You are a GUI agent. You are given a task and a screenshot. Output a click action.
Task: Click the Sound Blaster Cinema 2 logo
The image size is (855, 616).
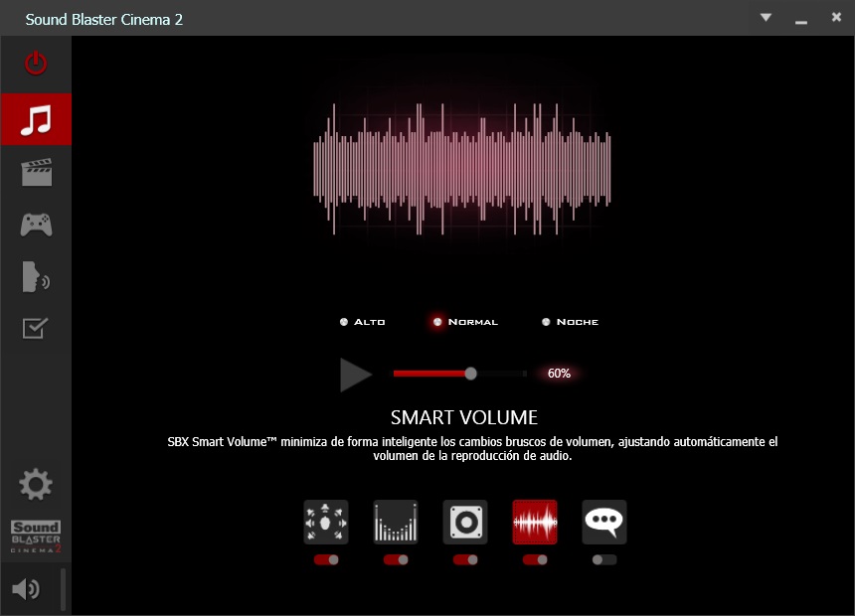click(x=36, y=537)
